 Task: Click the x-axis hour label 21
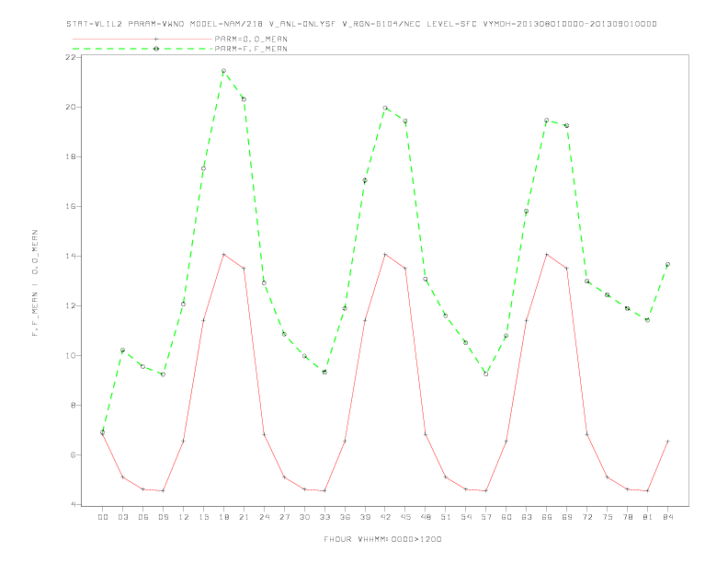click(244, 517)
